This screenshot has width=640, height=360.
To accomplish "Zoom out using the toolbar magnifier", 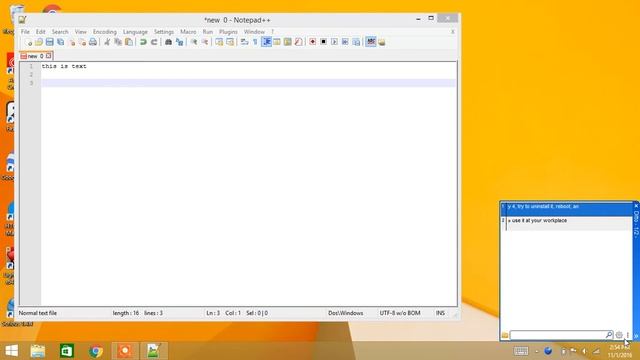I will click(204, 42).
